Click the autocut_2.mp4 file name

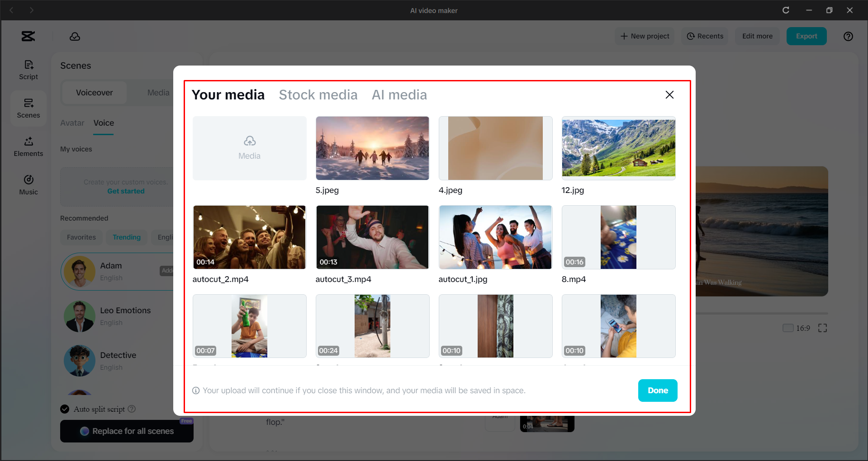pyautogui.click(x=220, y=279)
